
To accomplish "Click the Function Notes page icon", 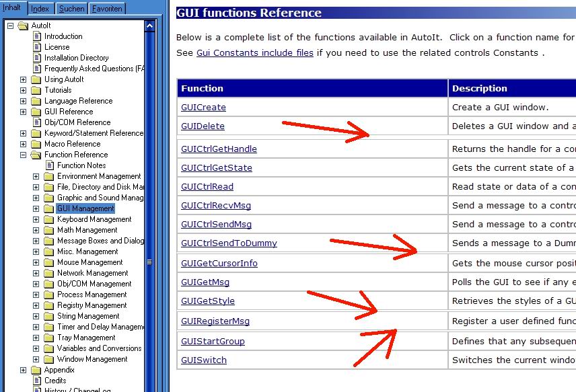I will (x=50, y=165).
